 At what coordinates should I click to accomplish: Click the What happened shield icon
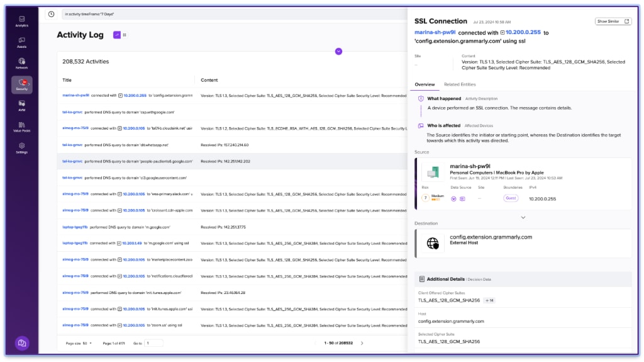[x=421, y=99]
